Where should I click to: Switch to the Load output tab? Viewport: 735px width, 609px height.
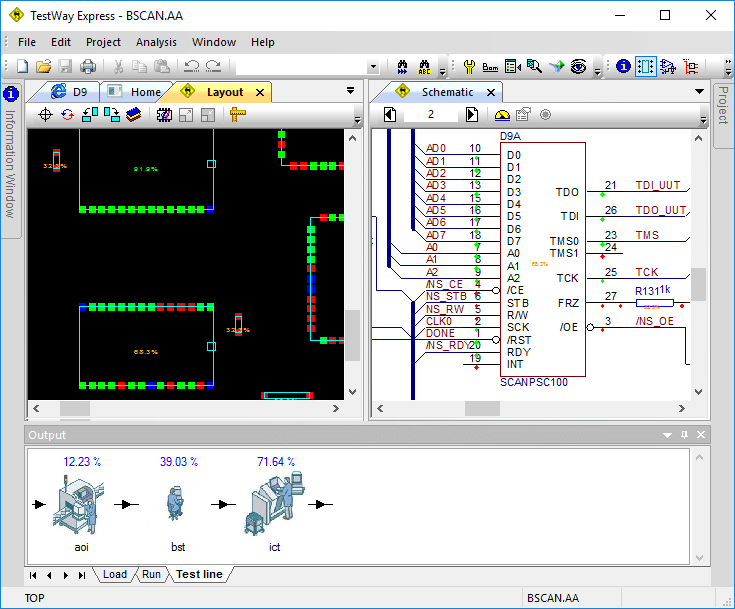click(x=114, y=574)
